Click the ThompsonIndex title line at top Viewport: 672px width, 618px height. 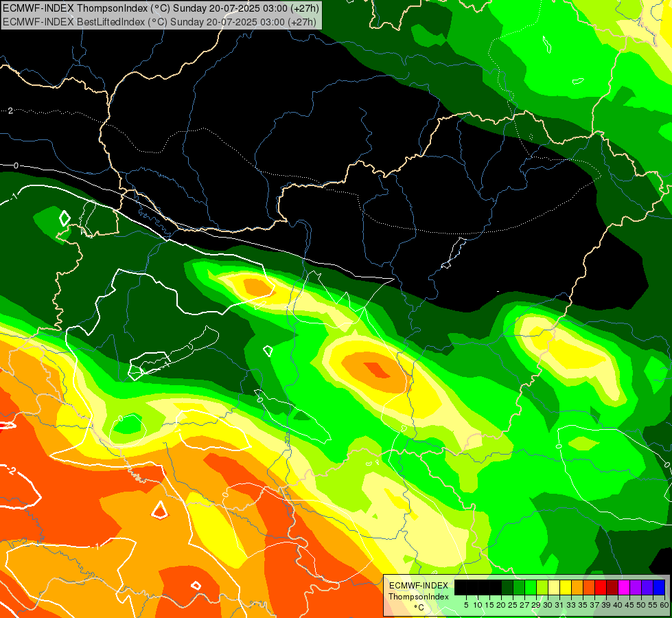click(161, 8)
